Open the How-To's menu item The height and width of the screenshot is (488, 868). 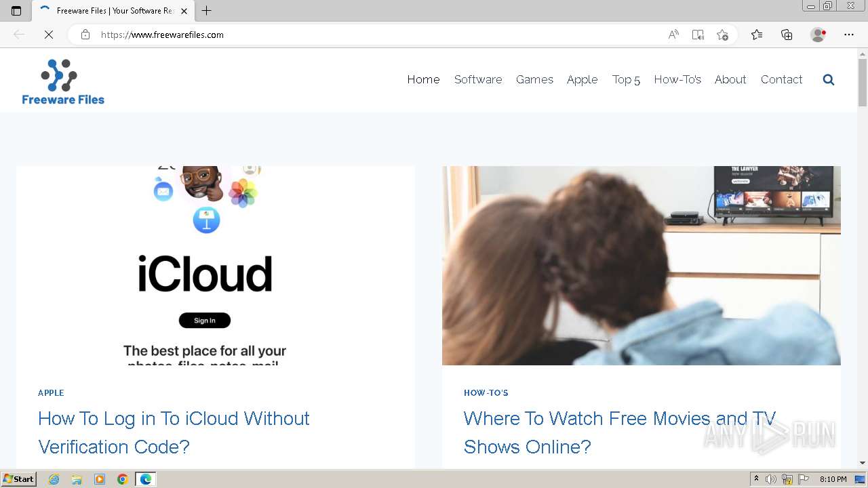[677, 79]
